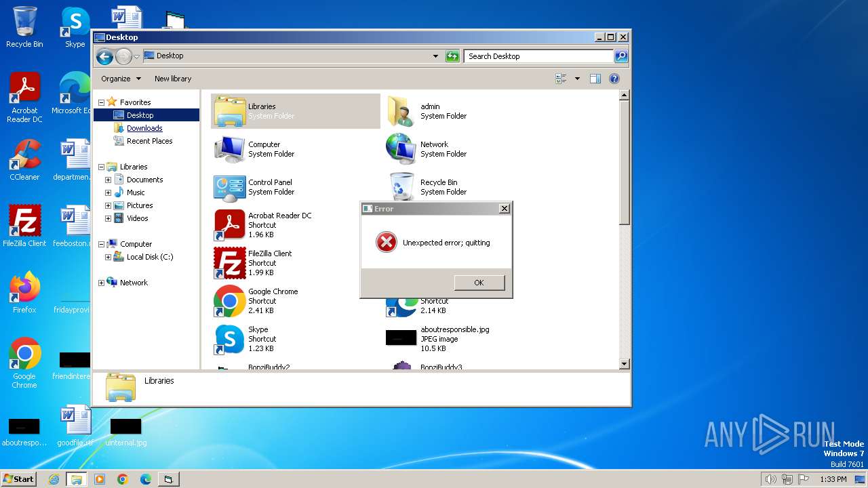
Task: Open the view options dropdown arrow
Action: tap(577, 79)
